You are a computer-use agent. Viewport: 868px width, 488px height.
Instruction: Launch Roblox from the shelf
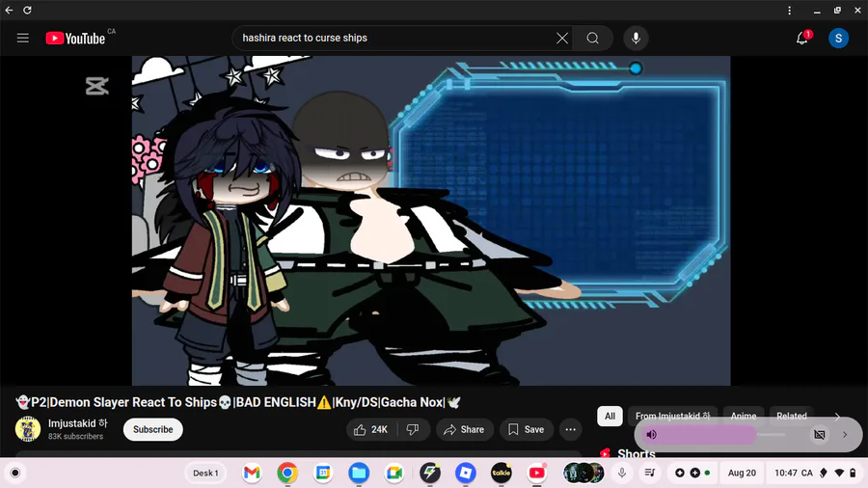[466, 474]
